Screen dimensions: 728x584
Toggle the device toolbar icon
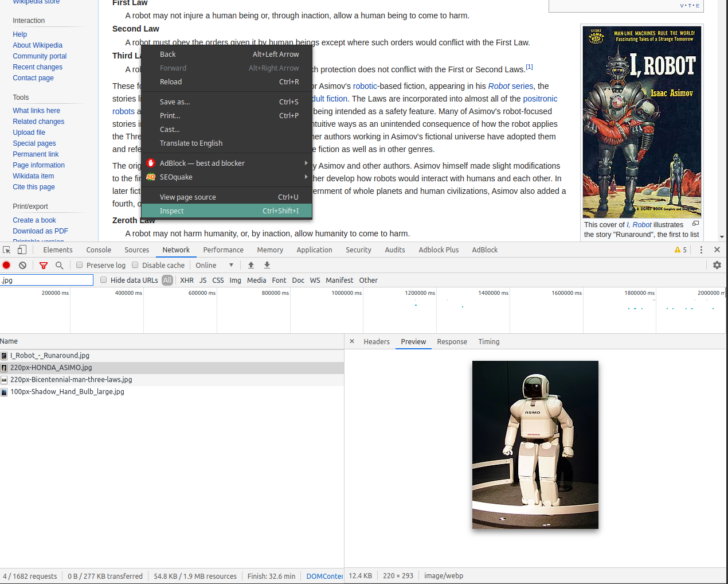point(22,250)
